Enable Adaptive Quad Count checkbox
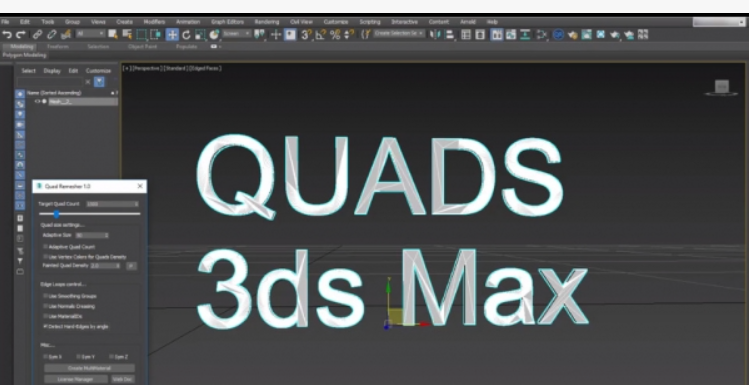This screenshot has height=385, width=749. [46, 247]
